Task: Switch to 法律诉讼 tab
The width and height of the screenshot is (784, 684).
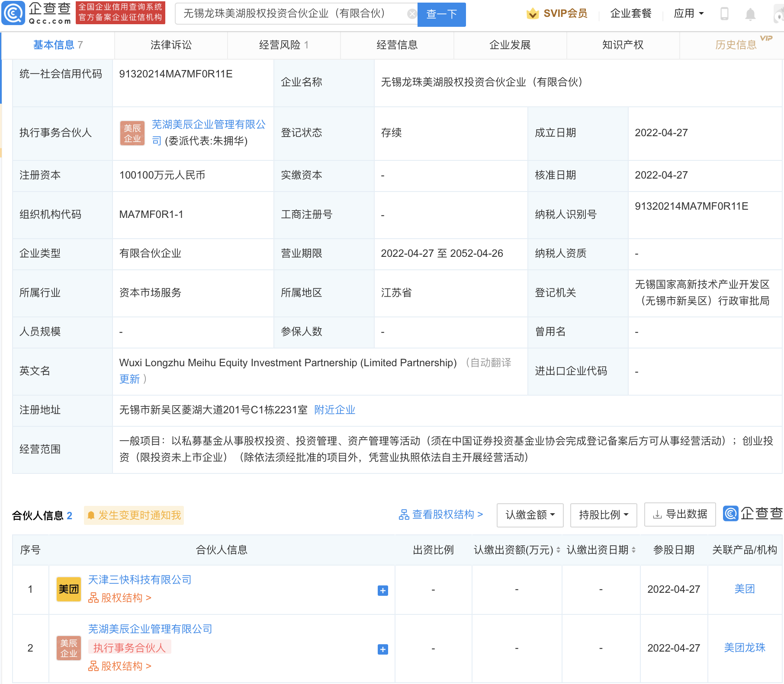Action: [171, 45]
